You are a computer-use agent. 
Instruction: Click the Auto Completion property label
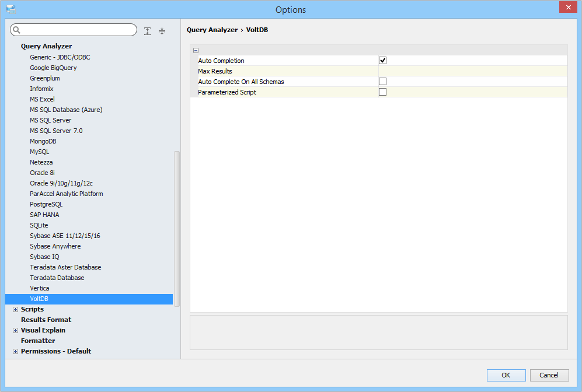coord(221,61)
